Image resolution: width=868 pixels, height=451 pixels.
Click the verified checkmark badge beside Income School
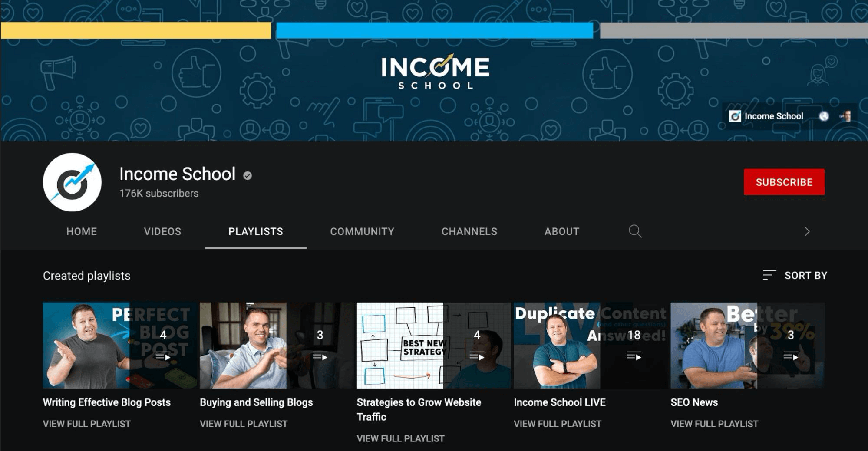[248, 175]
